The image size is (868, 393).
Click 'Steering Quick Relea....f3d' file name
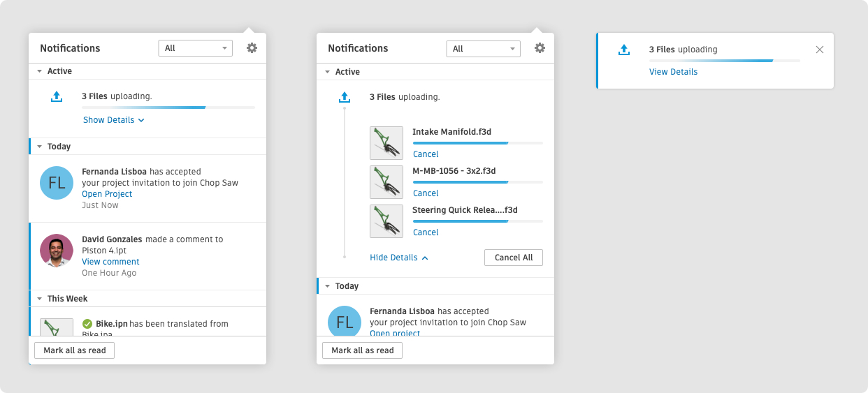click(465, 210)
